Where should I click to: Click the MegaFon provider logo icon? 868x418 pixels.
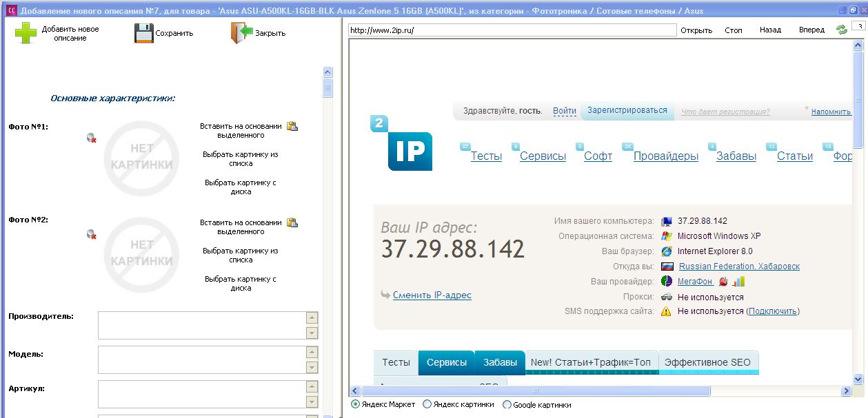666,281
